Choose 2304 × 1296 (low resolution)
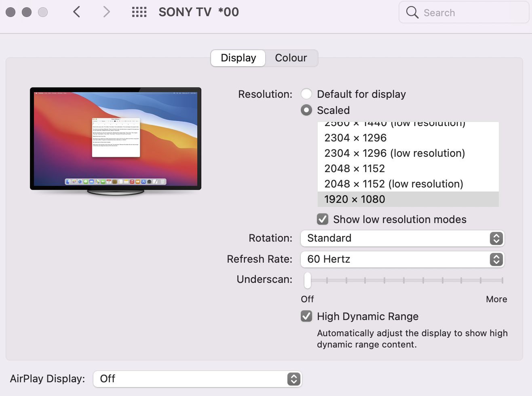The width and height of the screenshot is (532, 396). 408,153
